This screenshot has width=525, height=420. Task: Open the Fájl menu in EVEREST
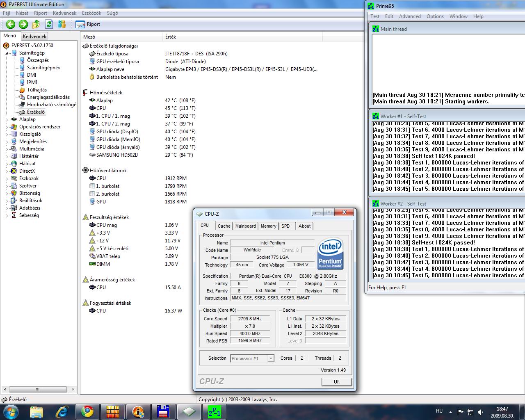[x=7, y=13]
